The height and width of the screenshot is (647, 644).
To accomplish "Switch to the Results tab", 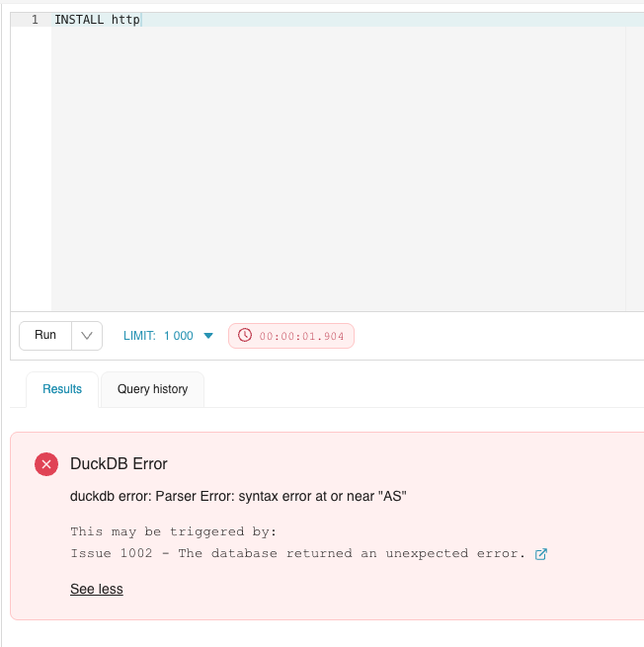I will point(62,389).
